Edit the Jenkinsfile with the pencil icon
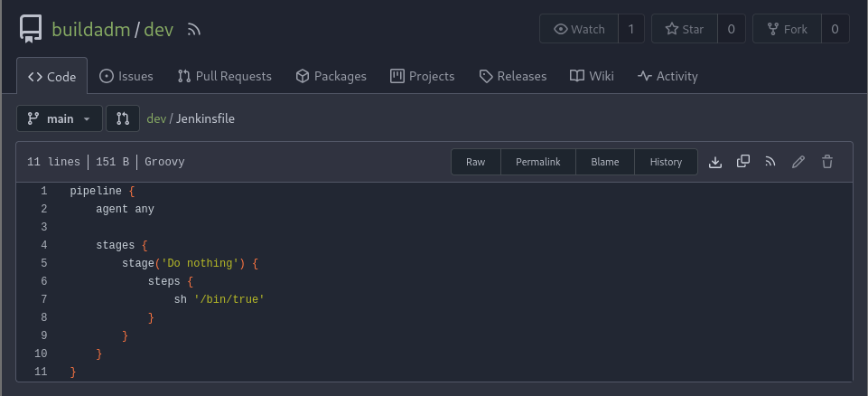 pyautogui.click(x=798, y=162)
